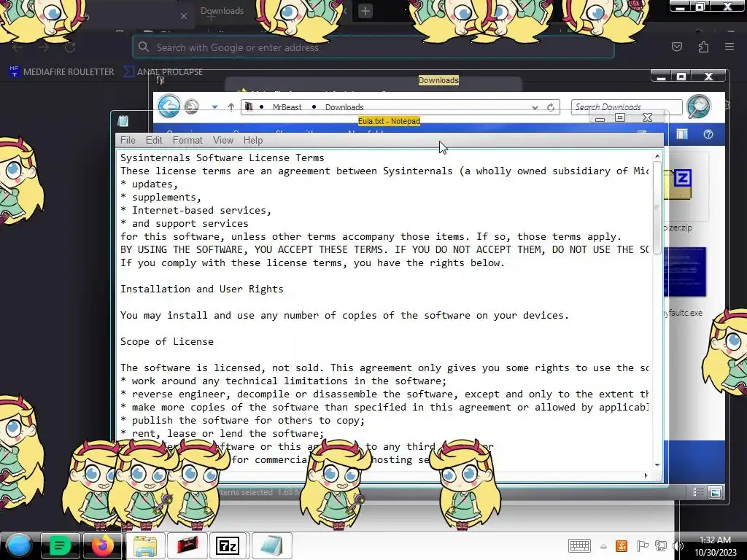The width and height of the screenshot is (747, 560).
Task: Click the Windows Start orb
Action: coord(19,545)
